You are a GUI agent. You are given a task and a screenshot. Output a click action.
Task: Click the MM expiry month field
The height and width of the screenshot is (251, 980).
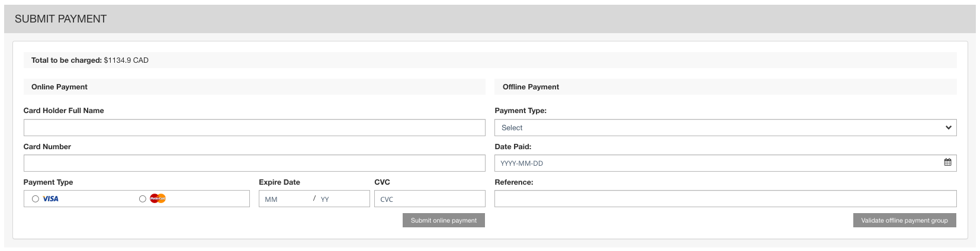tap(285, 199)
